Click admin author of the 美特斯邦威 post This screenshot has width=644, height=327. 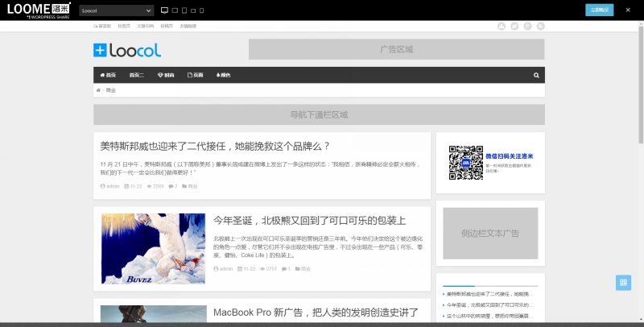110,186
